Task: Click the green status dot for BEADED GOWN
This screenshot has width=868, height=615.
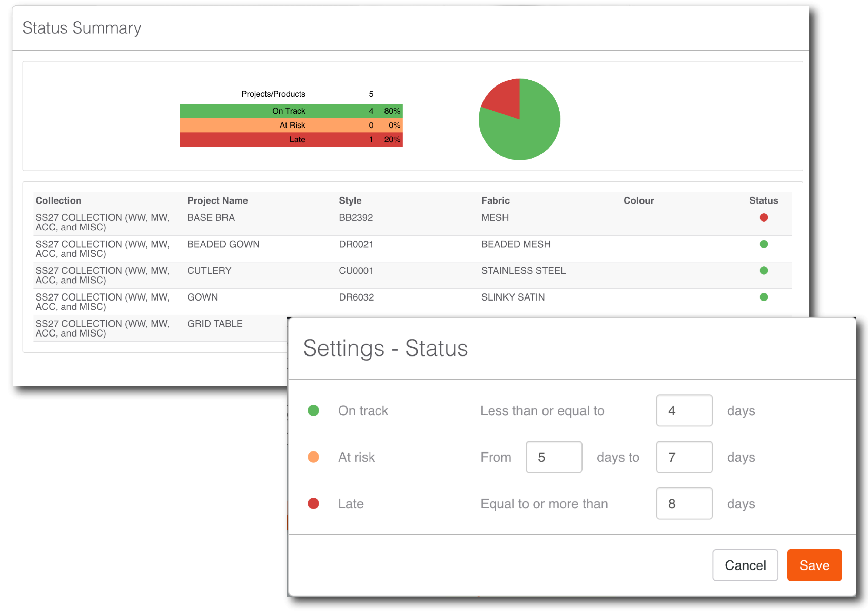Action: (x=764, y=244)
